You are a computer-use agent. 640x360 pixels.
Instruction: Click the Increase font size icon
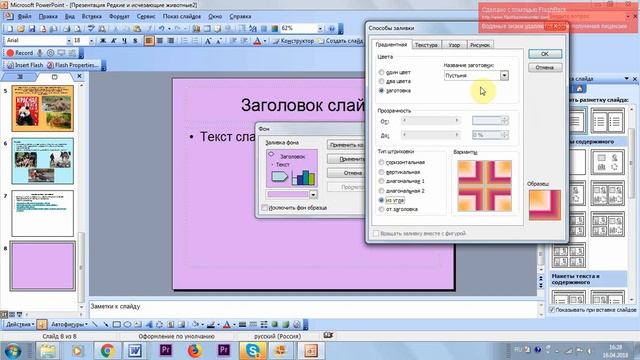(x=208, y=41)
